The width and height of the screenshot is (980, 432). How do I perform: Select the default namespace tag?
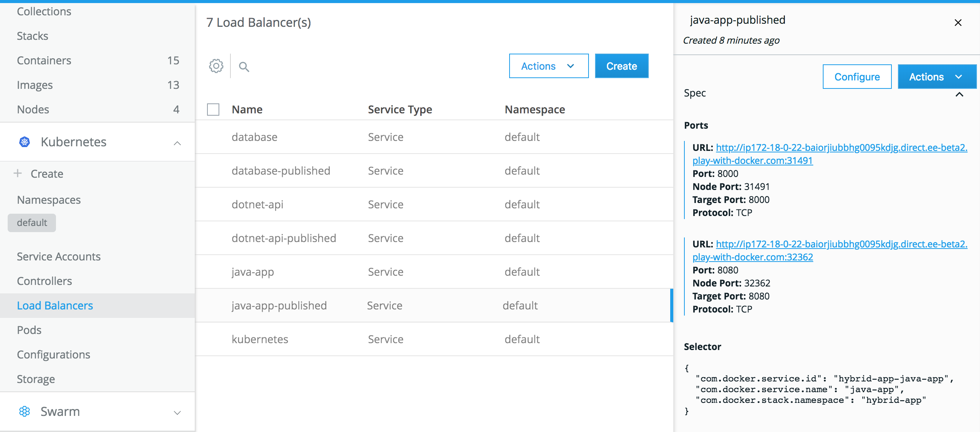[32, 223]
